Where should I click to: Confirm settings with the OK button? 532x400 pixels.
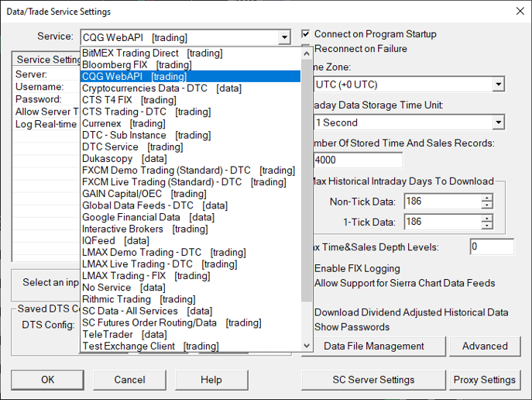(47, 380)
